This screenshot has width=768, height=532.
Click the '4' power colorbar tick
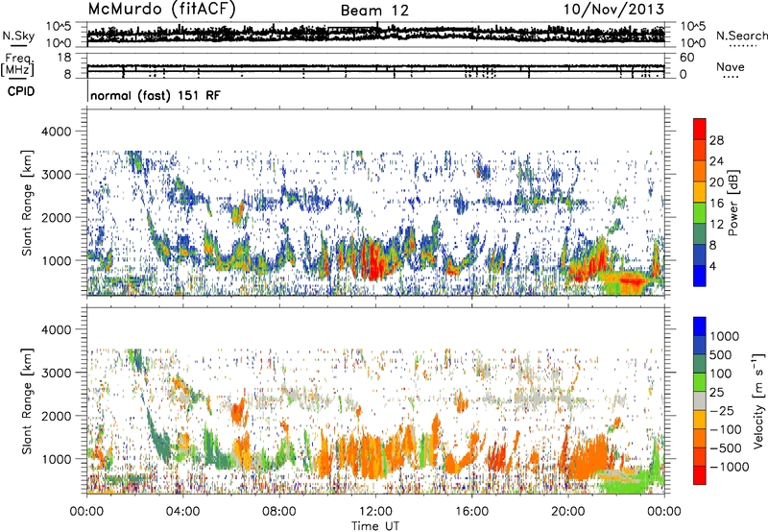pos(712,266)
